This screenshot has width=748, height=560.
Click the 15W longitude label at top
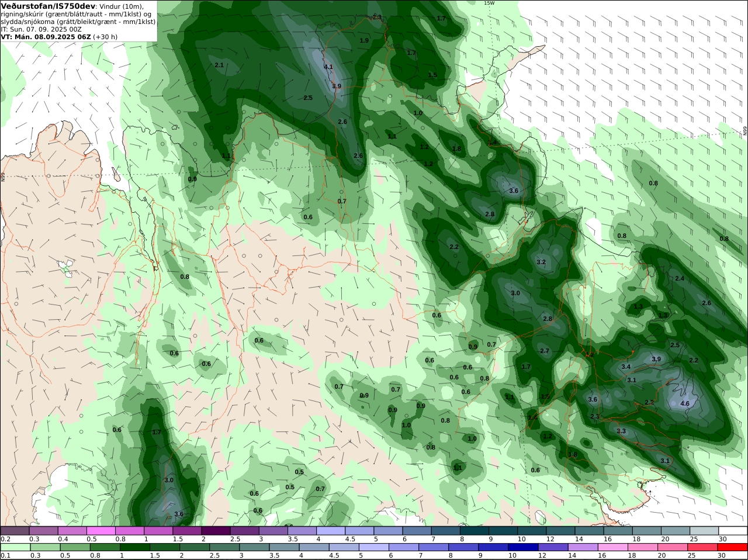489,3
